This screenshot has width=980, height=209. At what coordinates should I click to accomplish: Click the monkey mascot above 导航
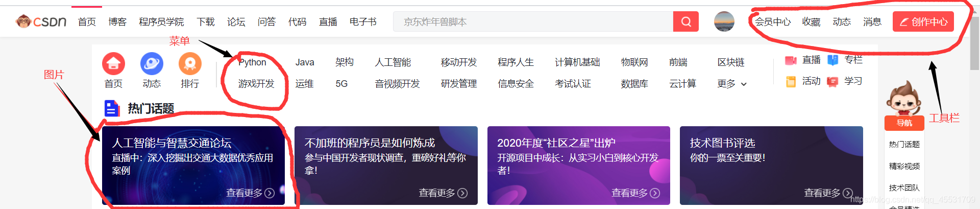(x=903, y=98)
